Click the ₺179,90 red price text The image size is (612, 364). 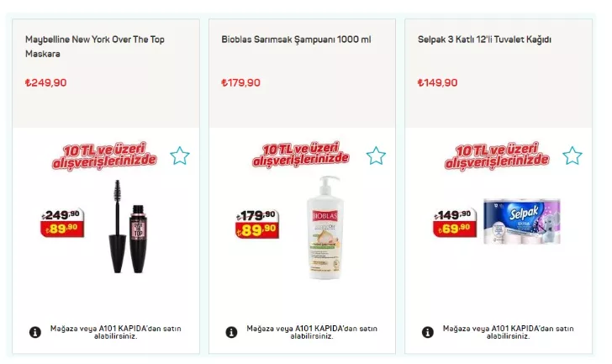pos(240,82)
